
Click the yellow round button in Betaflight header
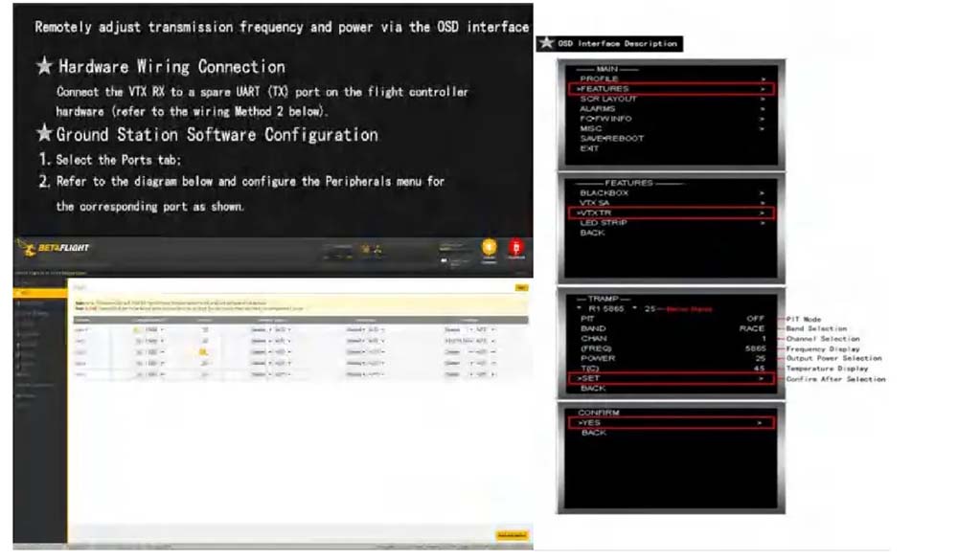[x=490, y=248]
